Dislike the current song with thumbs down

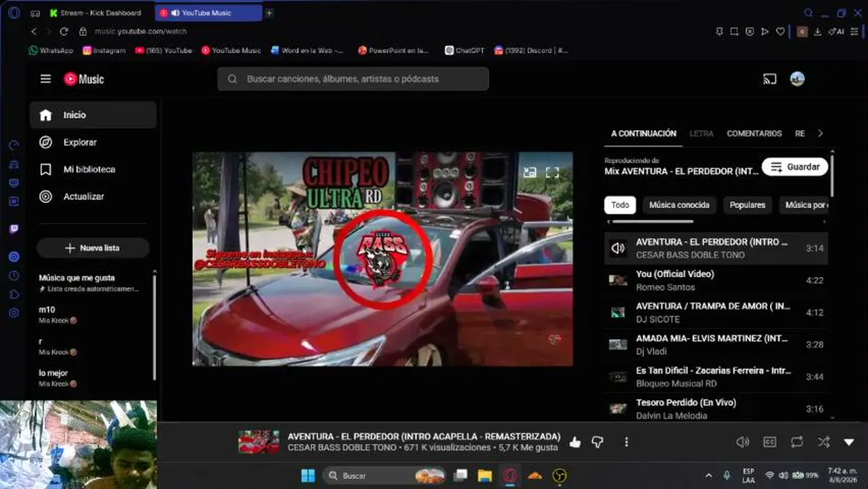pos(598,442)
